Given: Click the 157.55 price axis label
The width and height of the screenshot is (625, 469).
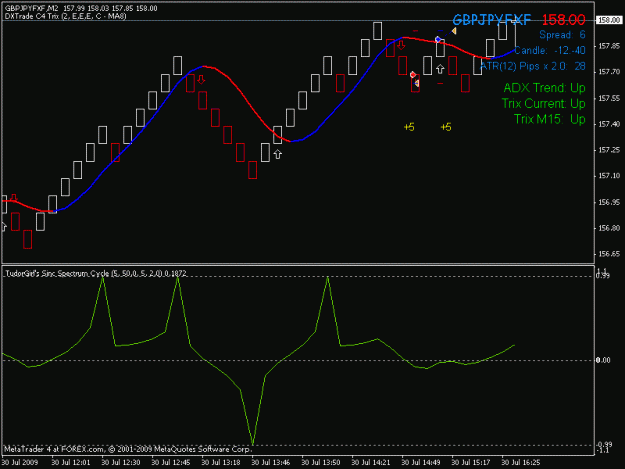Looking at the screenshot, I should (609, 98).
